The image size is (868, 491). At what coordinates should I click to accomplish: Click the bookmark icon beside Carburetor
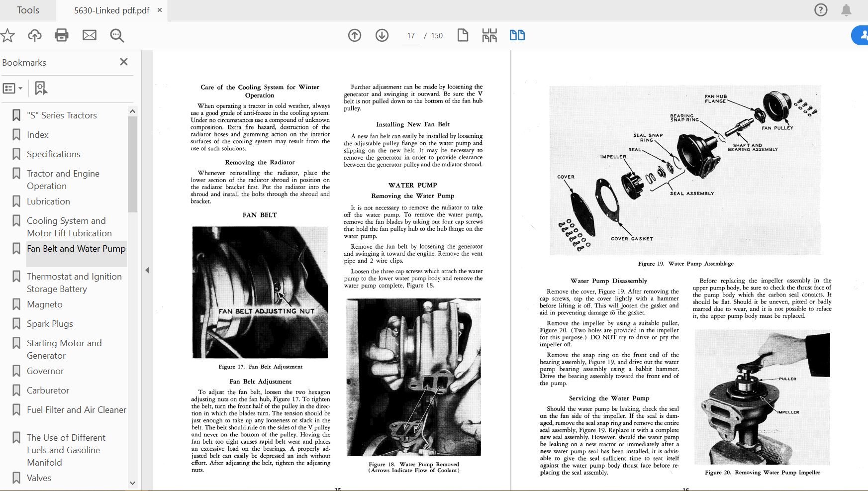tap(16, 391)
